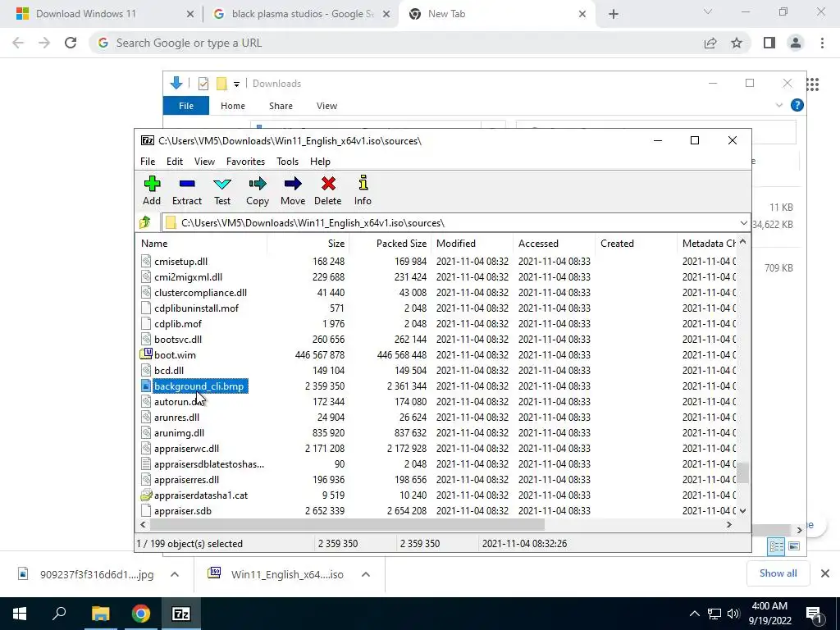Viewport: 840px width, 630px height.
Task: Click the Extract toolbar icon
Action: (x=187, y=184)
